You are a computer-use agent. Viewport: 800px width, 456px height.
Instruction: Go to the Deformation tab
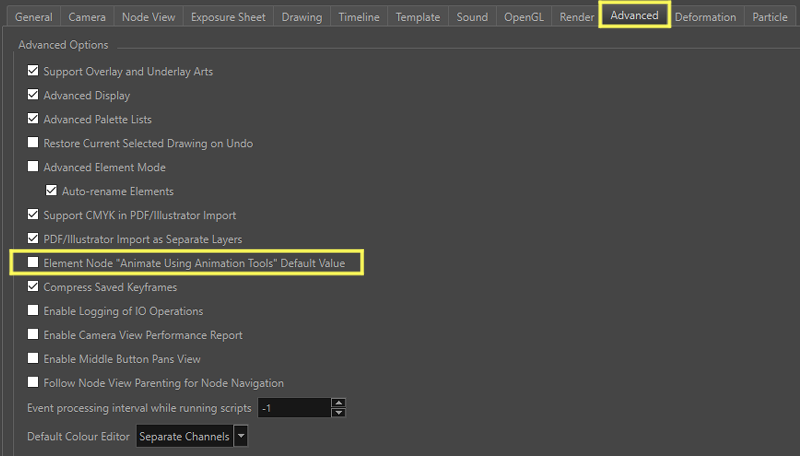coord(705,17)
